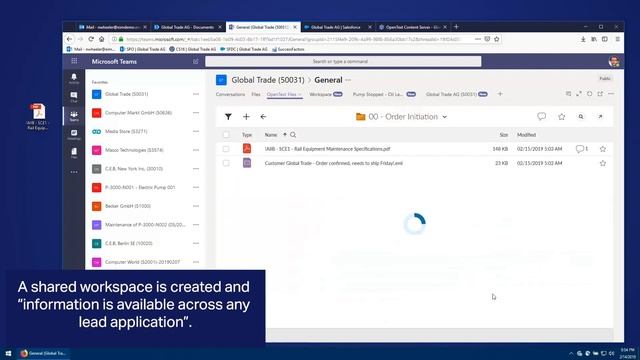Open General channel ellipsis options
This screenshot has width=640, height=360.
pyautogui.click(x=348, y=80)
